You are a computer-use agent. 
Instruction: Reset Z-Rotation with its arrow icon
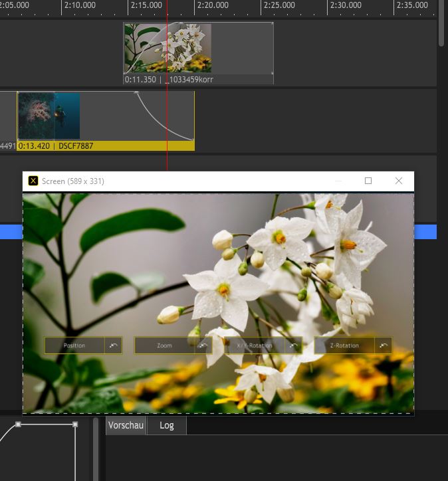coord(383,345)
